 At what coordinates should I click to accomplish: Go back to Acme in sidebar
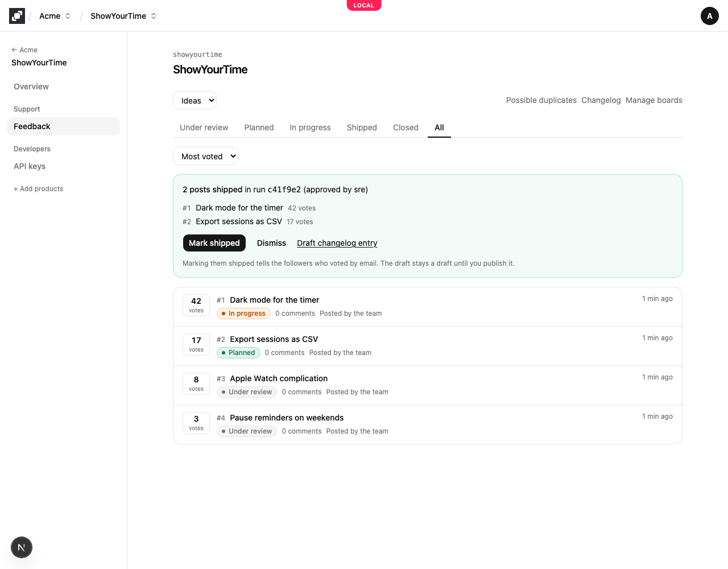coord(24,50)
